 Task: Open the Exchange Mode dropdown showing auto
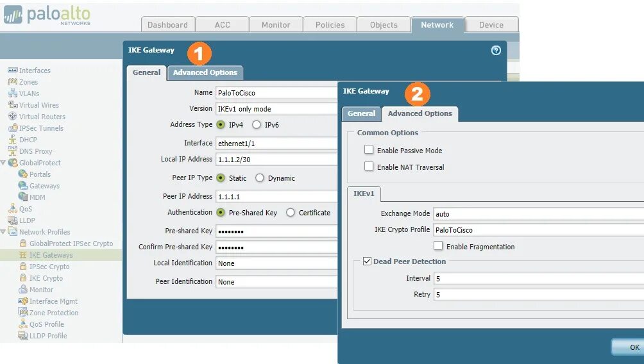pyautogui.click(x=538, y=213)
